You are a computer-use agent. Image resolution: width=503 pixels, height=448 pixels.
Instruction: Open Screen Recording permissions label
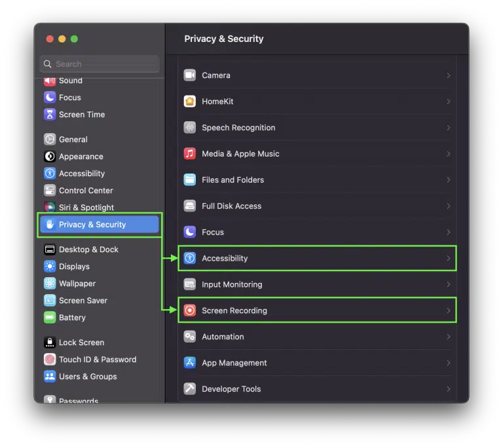pyautogui.click(x=234, y=310)
